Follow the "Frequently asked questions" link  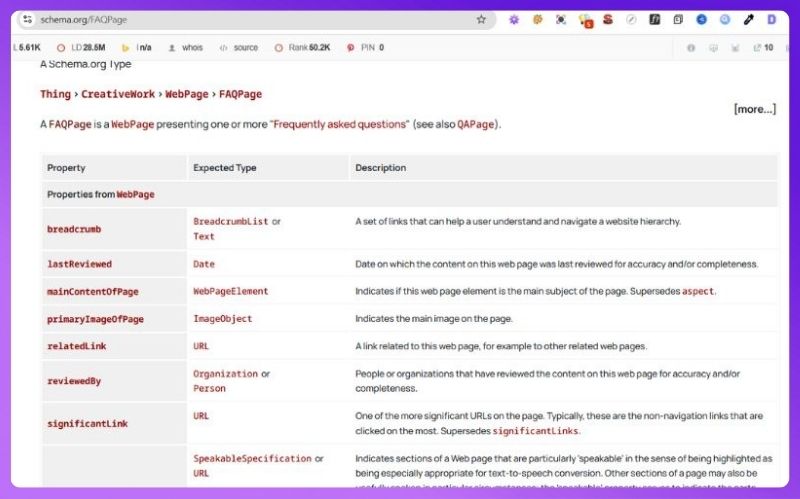coord(339,124)
